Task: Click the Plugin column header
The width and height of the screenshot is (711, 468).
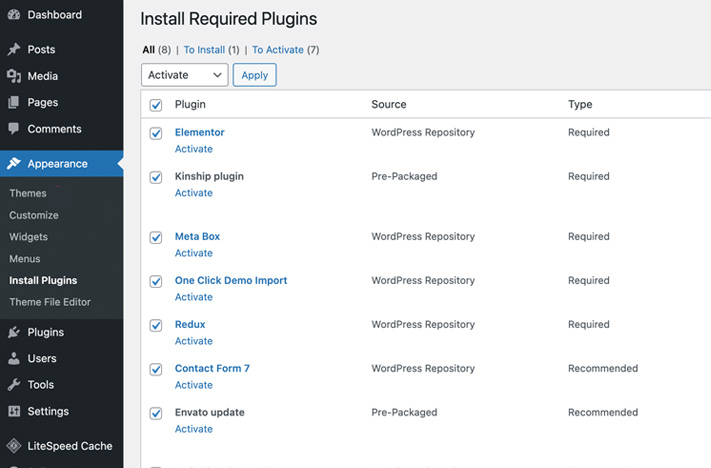Action: [190, 104]
